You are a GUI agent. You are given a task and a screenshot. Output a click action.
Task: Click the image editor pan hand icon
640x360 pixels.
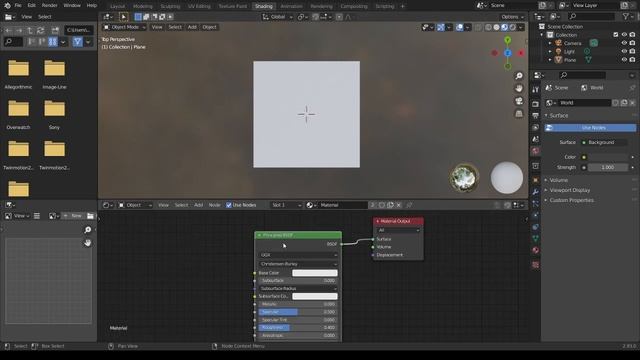(88, 243)
